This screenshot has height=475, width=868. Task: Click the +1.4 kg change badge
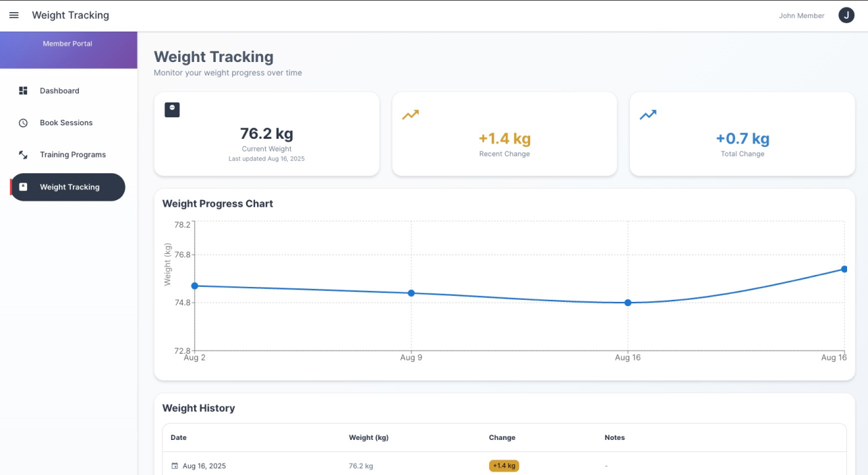click(x=504, y=466)
